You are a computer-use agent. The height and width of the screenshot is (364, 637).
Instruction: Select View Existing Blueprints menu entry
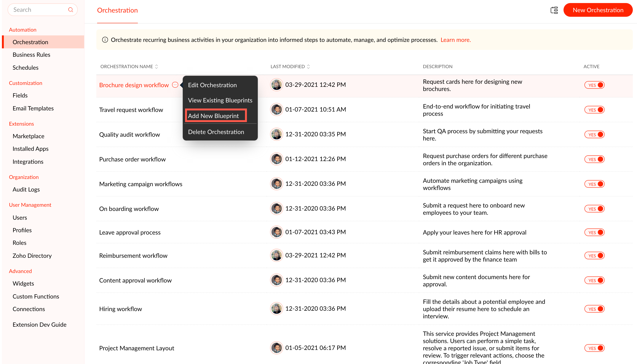[220, 100]
